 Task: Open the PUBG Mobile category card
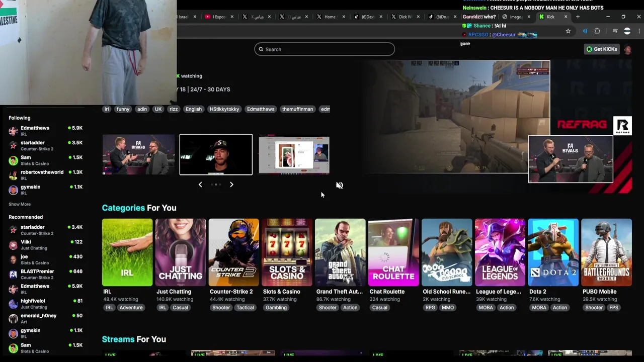pos(606,252)
